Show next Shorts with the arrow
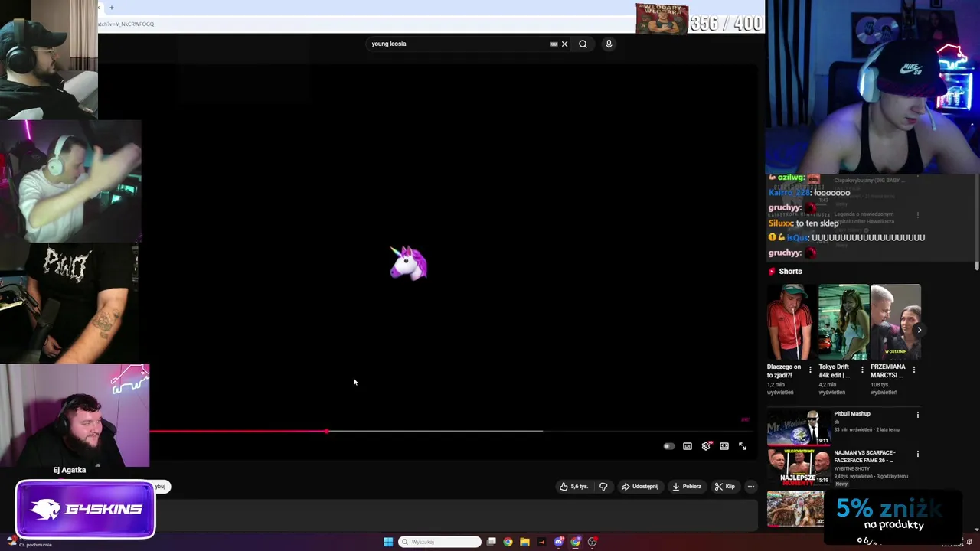The height and width of the screenshot is (551, 980). (x=919, y=330)
